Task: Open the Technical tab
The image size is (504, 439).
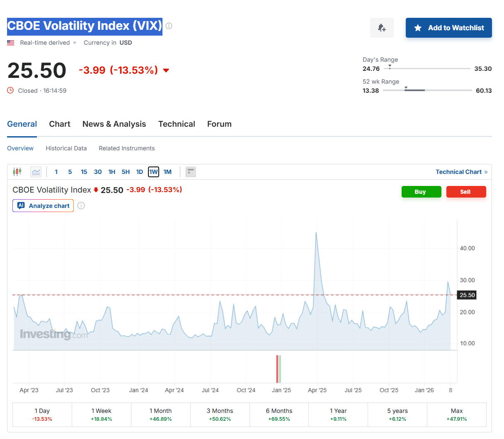Action: [177, 124]
